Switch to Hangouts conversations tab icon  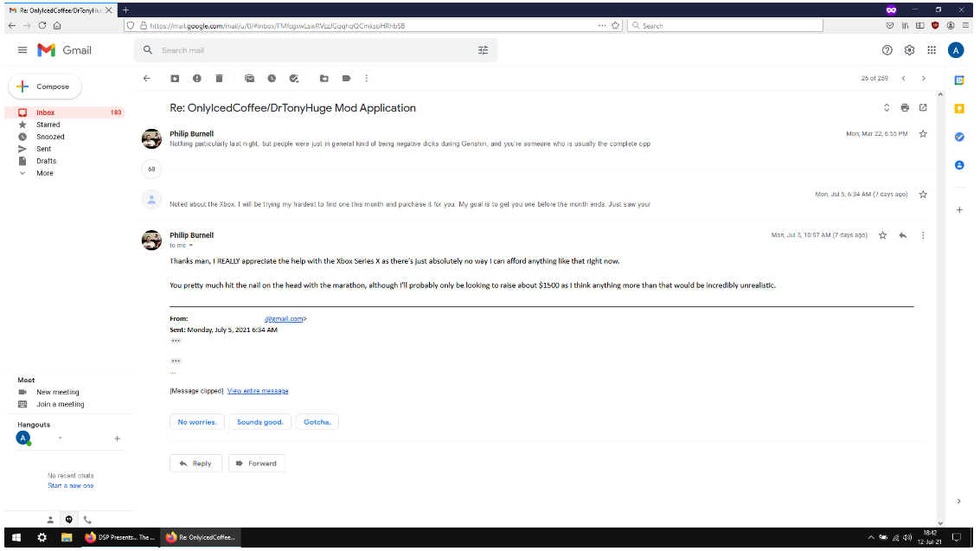tap(68, 520)
